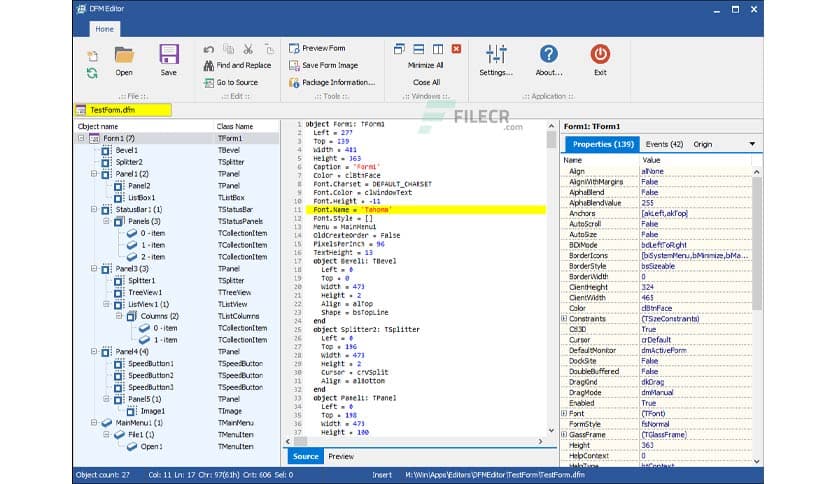Select the Home ribbon tab

click(104, 29)
